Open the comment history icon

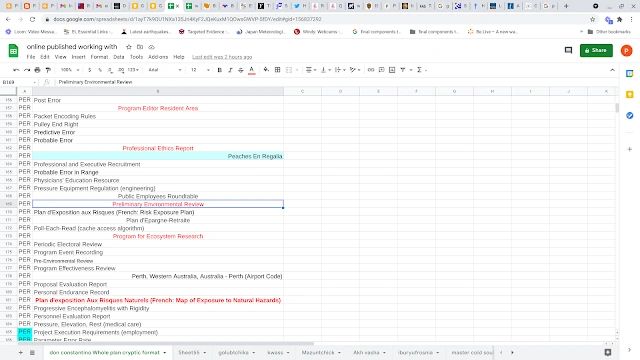click(568, 50)
